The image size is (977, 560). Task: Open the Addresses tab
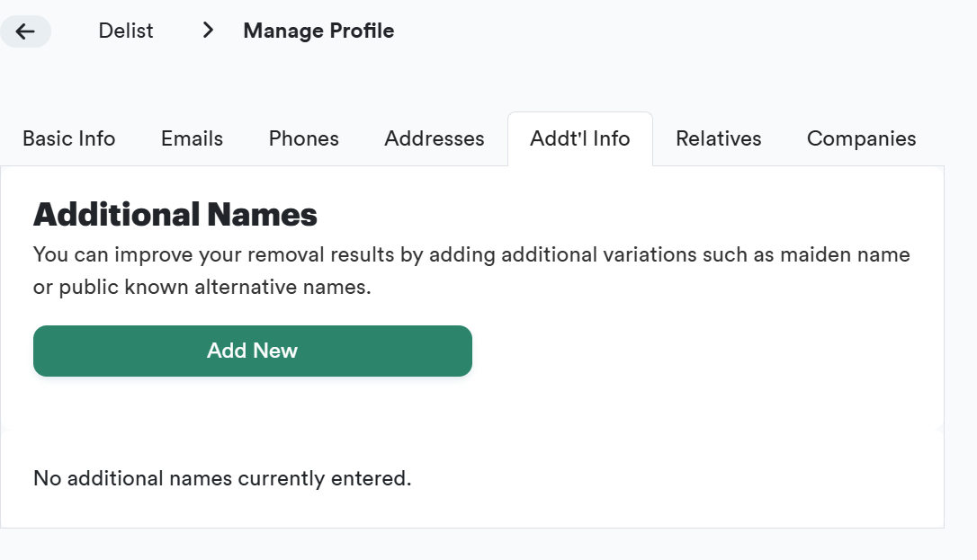point(435,138)
